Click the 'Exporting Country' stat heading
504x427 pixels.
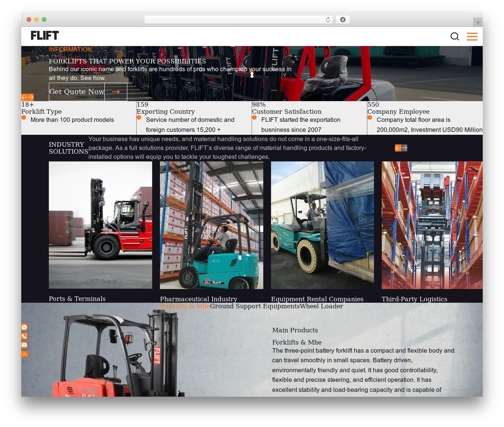166,111
